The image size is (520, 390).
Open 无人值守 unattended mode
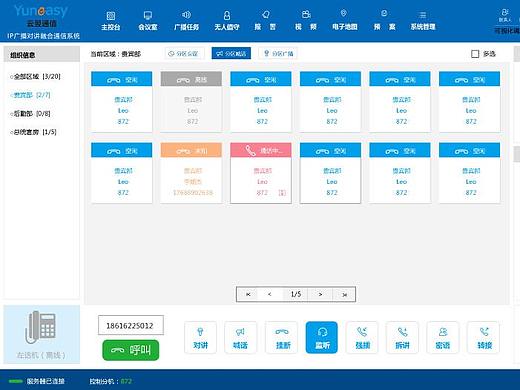pyautogui.click(x=227, y=21)
